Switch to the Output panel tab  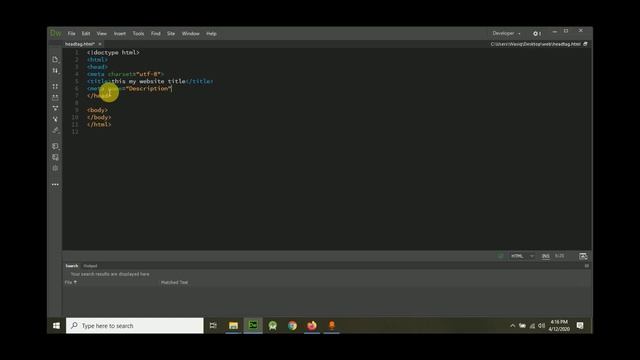coord(90,266)
